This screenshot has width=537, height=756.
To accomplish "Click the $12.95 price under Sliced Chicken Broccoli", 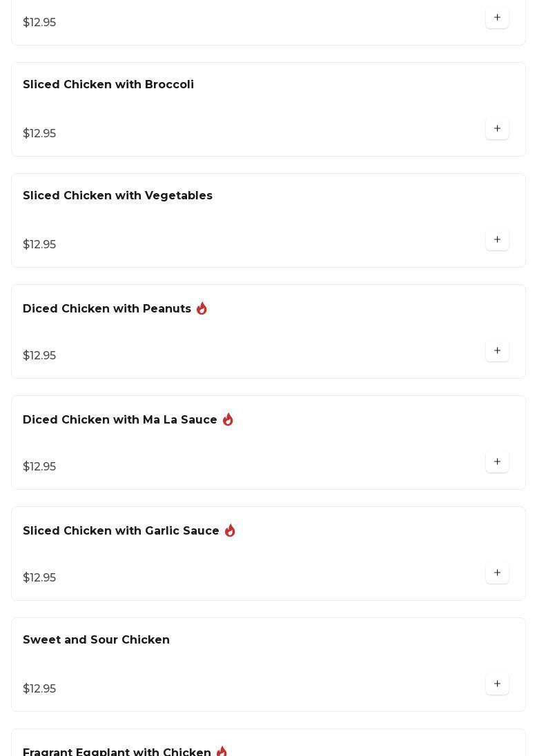I will tap(39, 134).
